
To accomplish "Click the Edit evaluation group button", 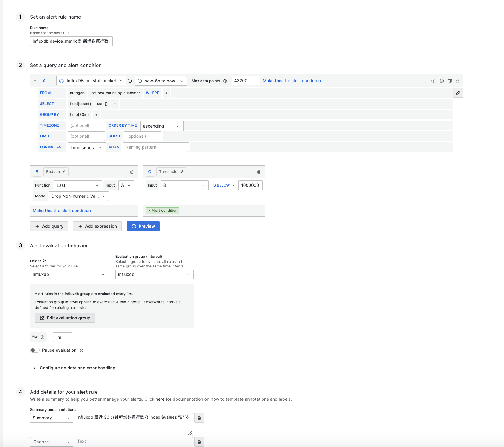I will 65,318.
